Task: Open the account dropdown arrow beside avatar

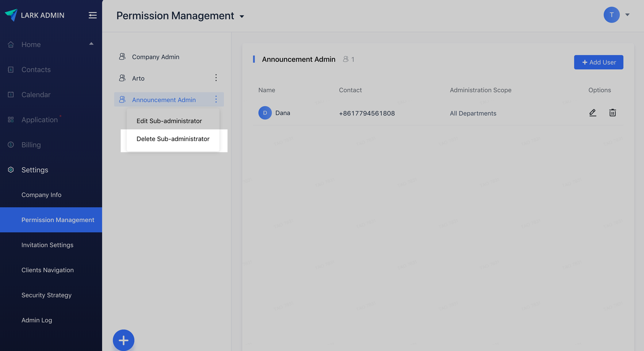Action: pyautogui.click(x=627, y=15)
